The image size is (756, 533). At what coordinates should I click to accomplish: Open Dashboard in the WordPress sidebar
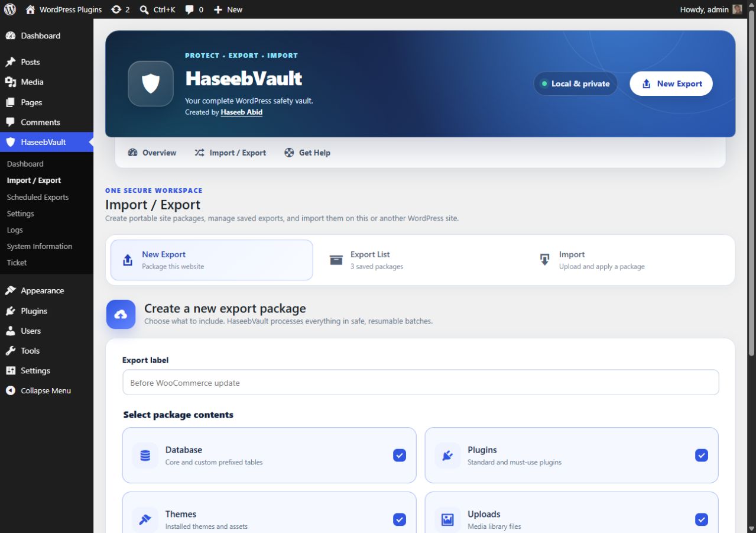[x=47, y=35]
